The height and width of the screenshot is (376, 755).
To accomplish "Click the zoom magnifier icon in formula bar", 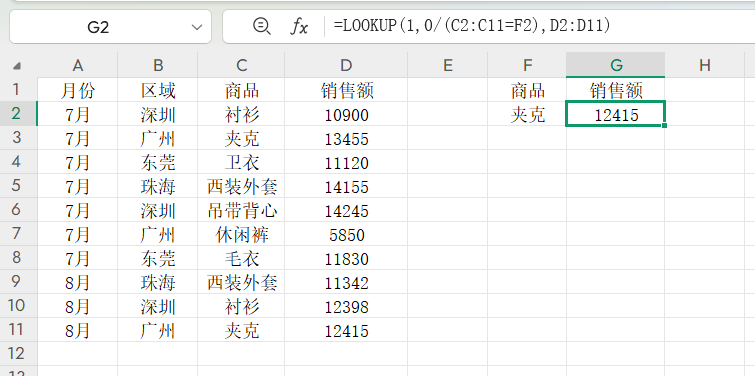I will 261,26.
